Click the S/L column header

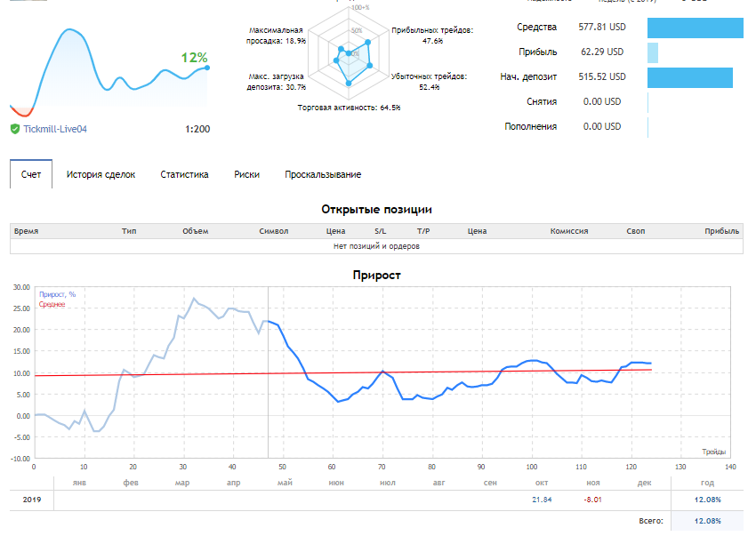(x=380, y=231)
